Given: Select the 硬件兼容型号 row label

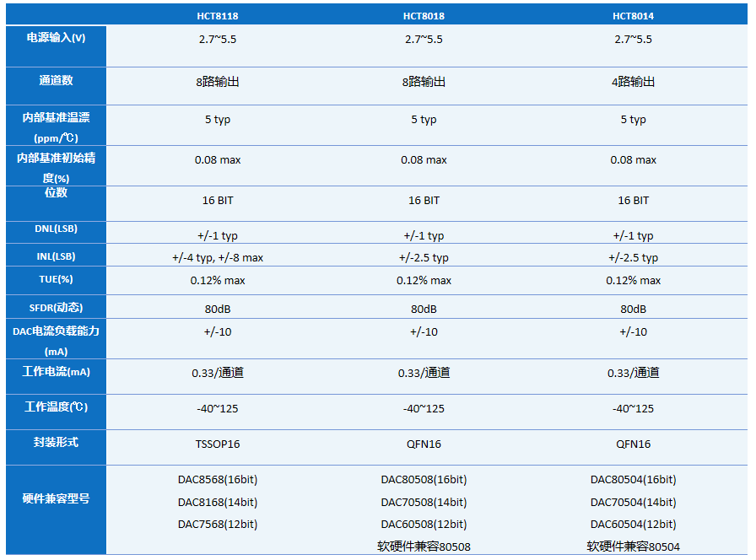Looking at the screenshot, I should coord(57,498).
